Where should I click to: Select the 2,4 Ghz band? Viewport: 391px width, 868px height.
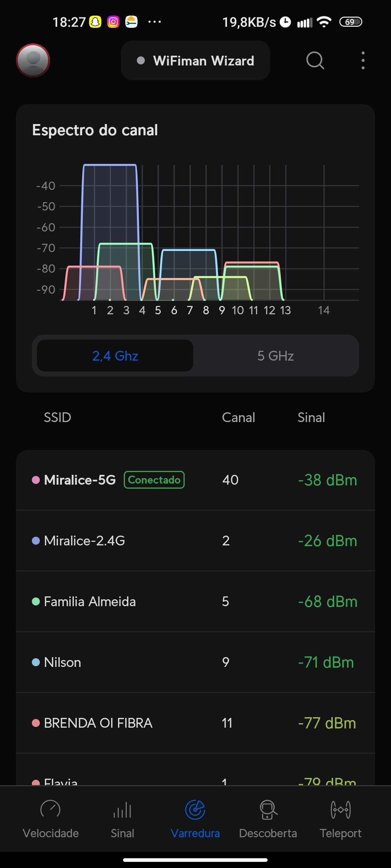coord(115,356)
